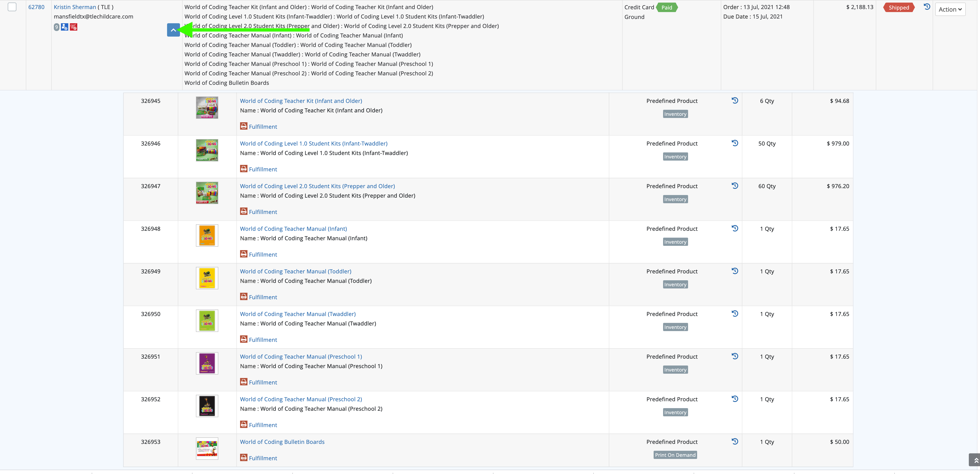Click the Level 1.0 Student Kits thumbnail
Viewport: 980px width, 474px height.
[207, 150]
